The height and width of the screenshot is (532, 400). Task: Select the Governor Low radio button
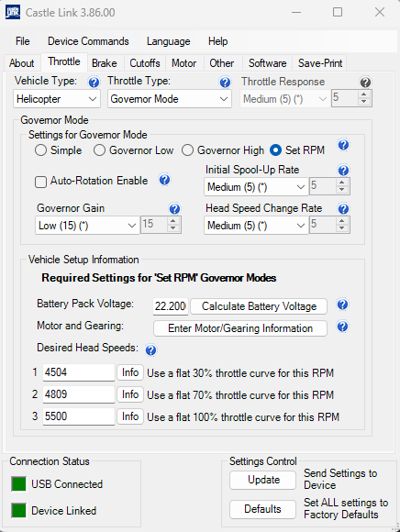tap(99, 150)
